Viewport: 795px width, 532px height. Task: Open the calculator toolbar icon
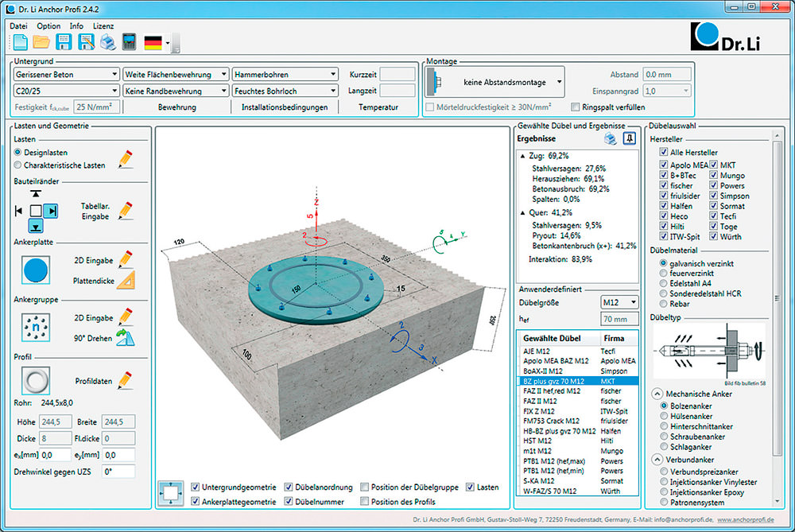click(130, 42)
